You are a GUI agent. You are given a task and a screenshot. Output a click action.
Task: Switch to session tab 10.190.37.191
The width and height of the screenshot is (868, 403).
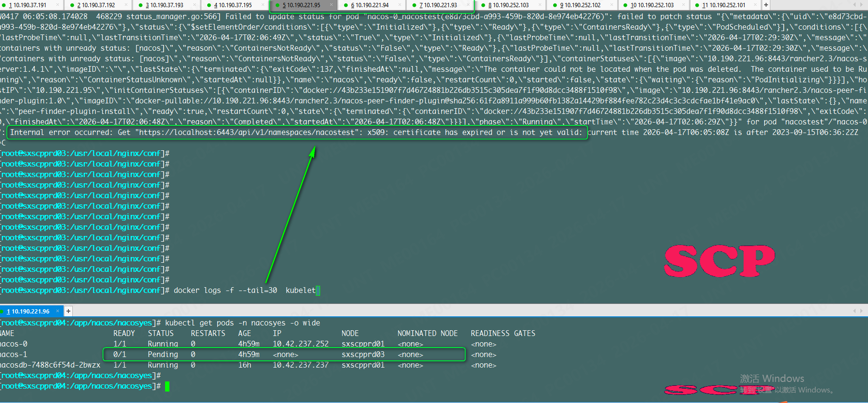tap(30, 5)
